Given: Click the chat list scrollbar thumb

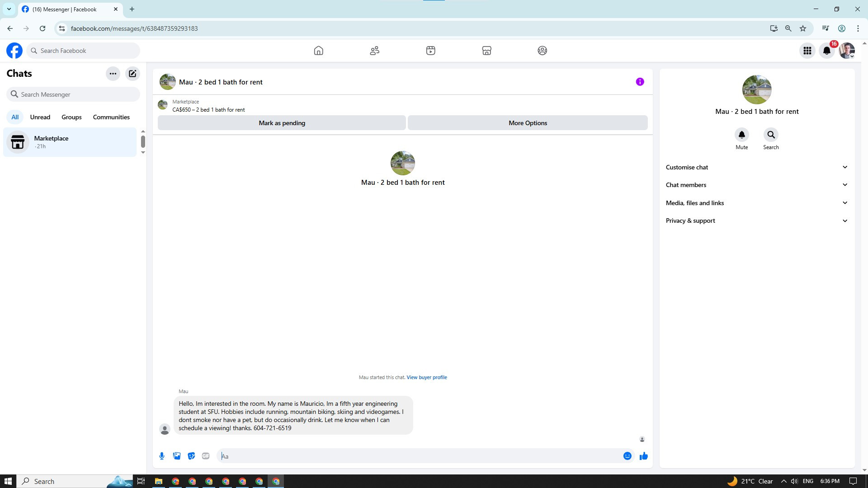Looking at the screenshot, I should pyautogui.click(x=143, y=141).
